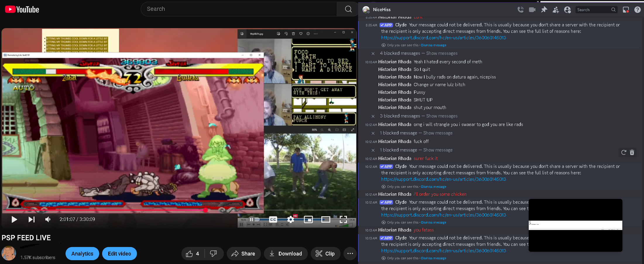Click X icon beside '3 blocked messages'
Viewport: 644px width, 264px height.
coord(373,116)
